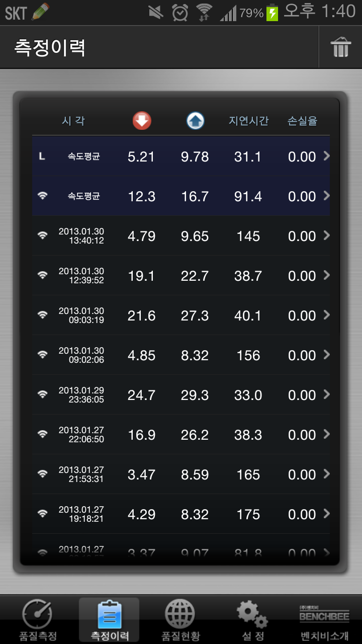Click WiFi icon beside 2013.01.30 12:39:52
362x644 pixels.
click(43, 275)
